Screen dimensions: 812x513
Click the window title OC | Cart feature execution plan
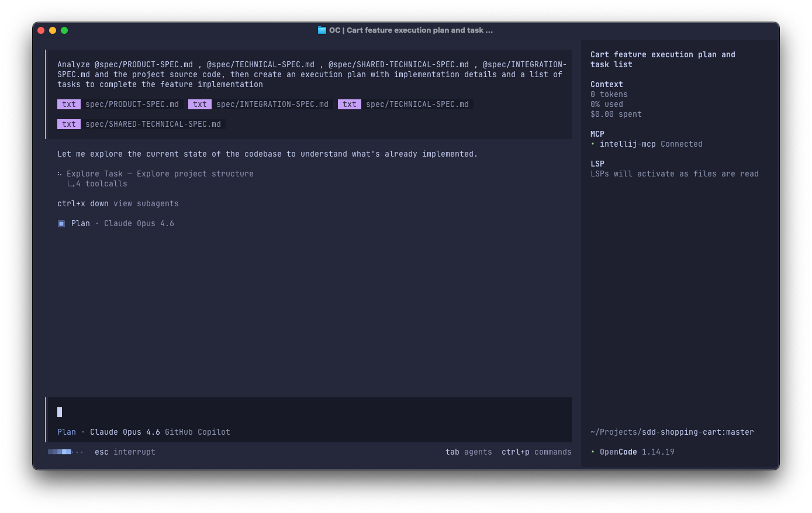pos(411,30)
